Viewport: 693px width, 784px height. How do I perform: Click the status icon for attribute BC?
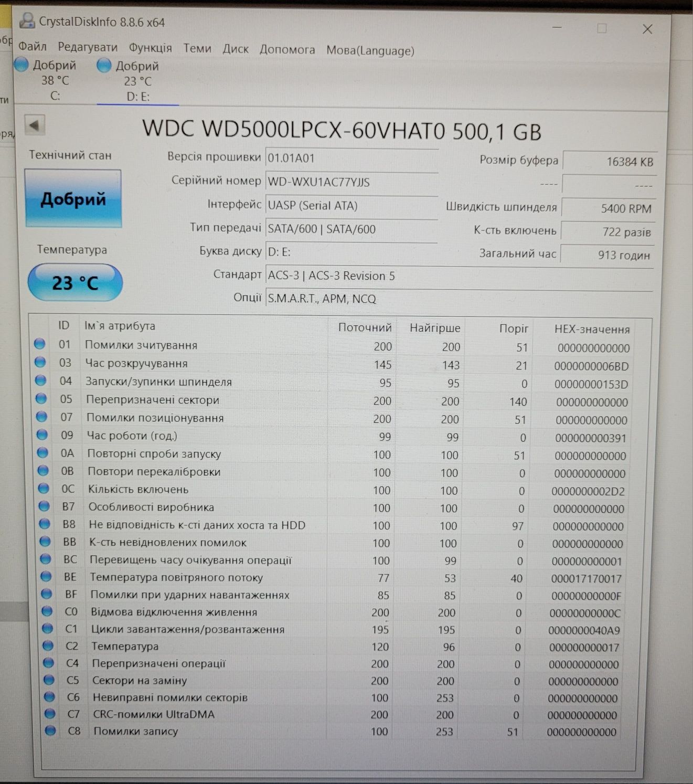[x=46, y=559]
